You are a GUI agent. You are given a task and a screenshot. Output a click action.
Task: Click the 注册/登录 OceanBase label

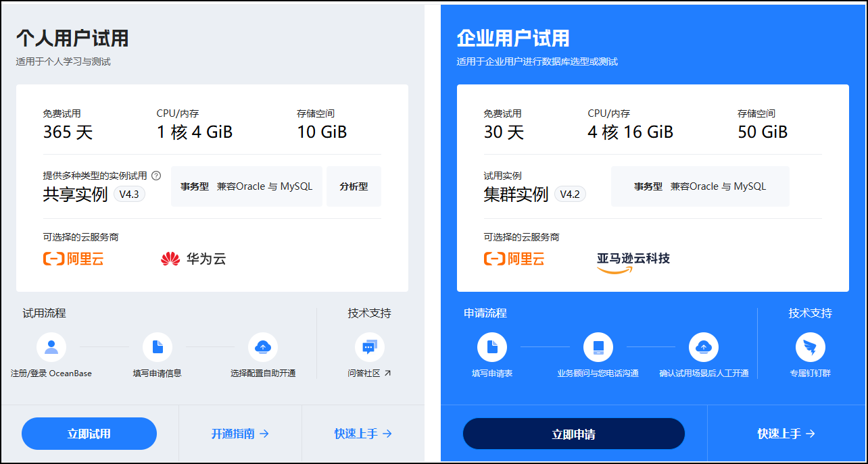pos(51,373)
